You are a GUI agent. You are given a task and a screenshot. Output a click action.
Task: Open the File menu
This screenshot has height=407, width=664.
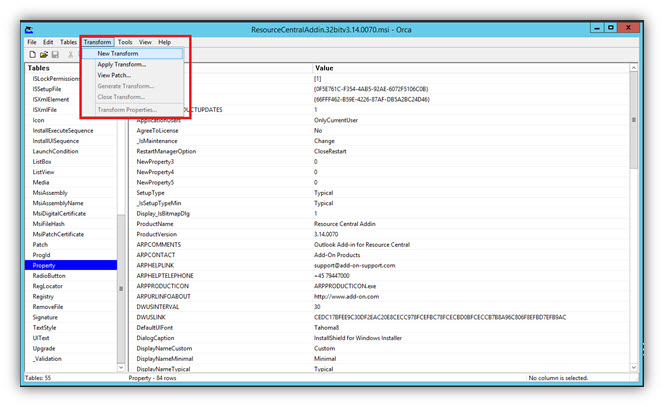point(32,42)
